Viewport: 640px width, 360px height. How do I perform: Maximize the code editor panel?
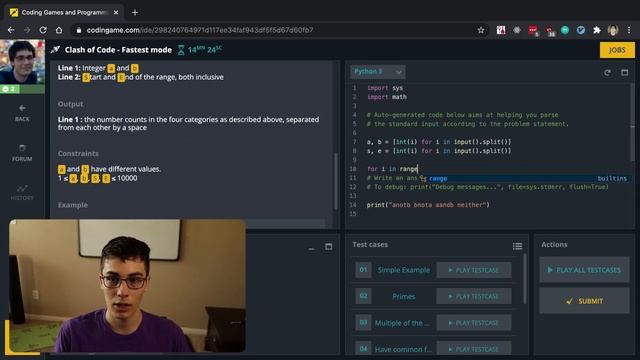(x=624, y=73)
